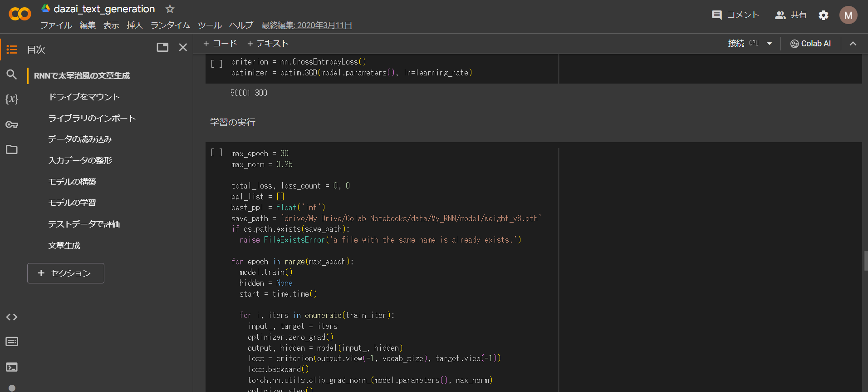Viewport: 868px width, 392px height.
Task: Open the code snippets panel
Action: click(x=12, y=317)
